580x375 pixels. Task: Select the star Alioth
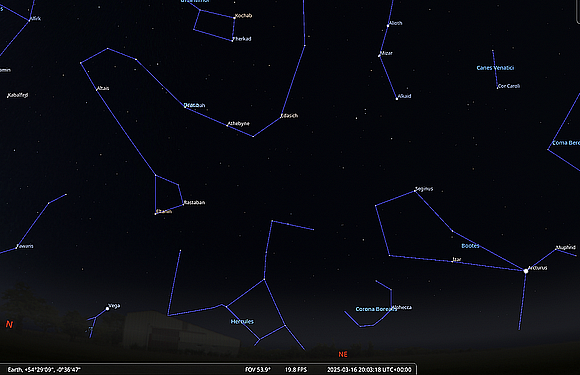[x=388, y=26]
